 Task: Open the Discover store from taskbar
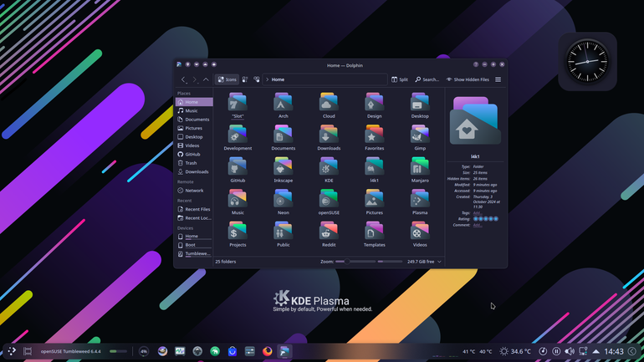pos(233,351)
